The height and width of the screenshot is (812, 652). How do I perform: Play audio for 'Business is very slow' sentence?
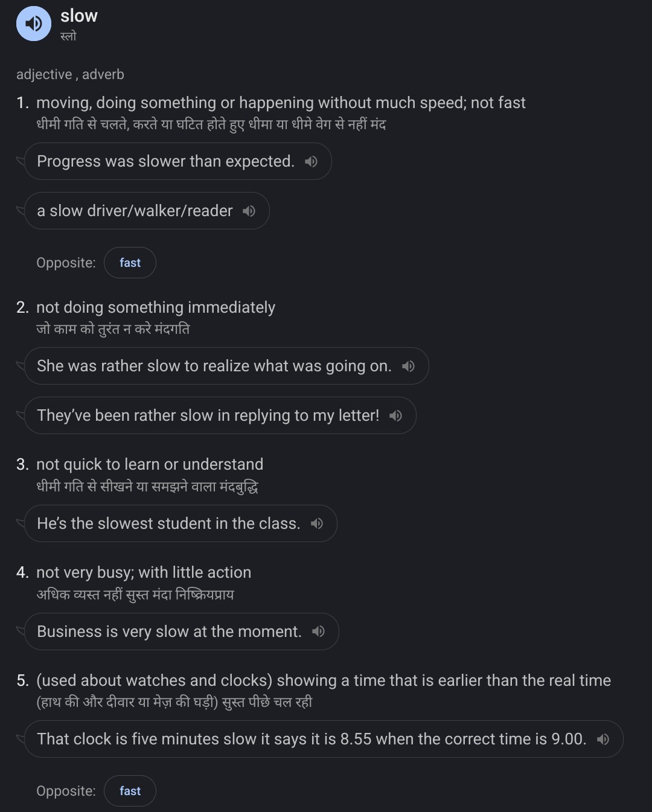(318, 631)
